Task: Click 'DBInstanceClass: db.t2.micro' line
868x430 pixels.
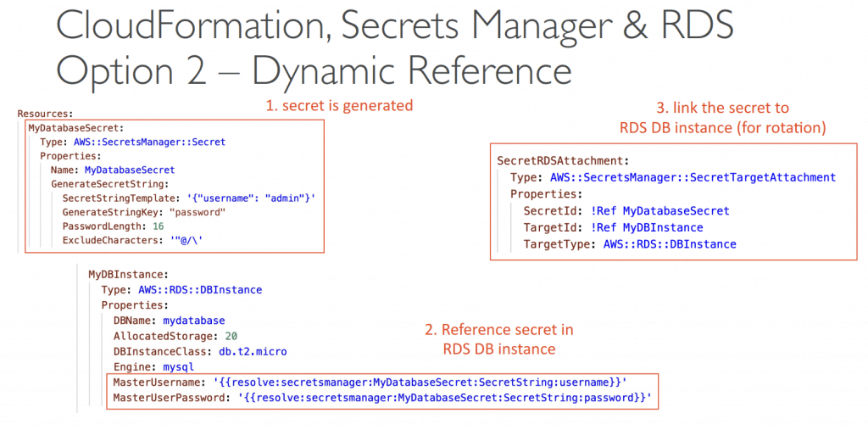Action: (200, 351)
